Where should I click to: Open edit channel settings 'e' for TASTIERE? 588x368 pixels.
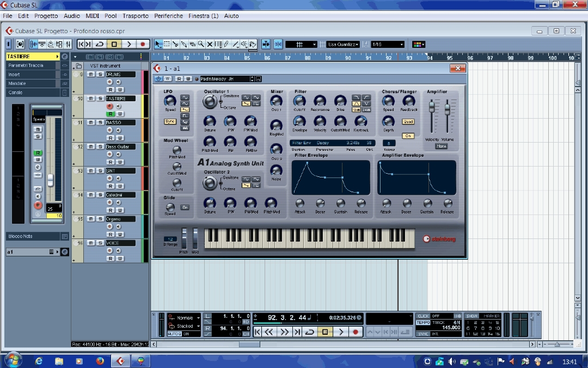point(64,56)
